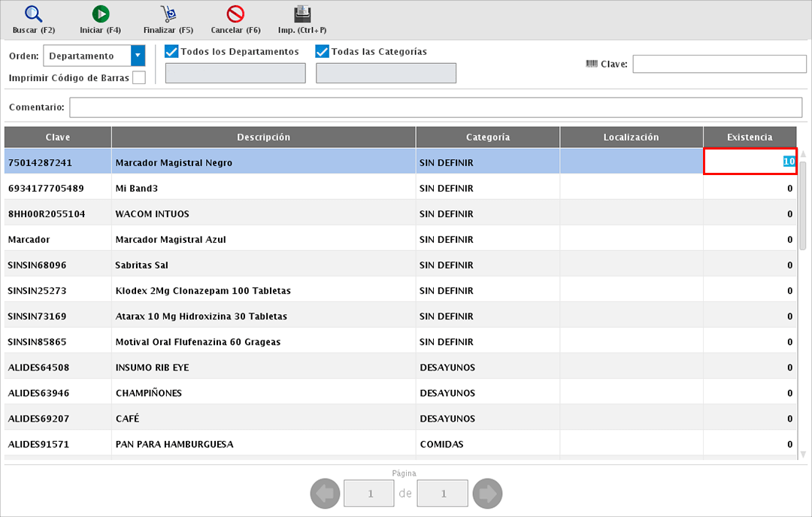Print using the Imp. (Ctrl+P) icon
This screenshot has width=812, height=517.
pos(302,14)
